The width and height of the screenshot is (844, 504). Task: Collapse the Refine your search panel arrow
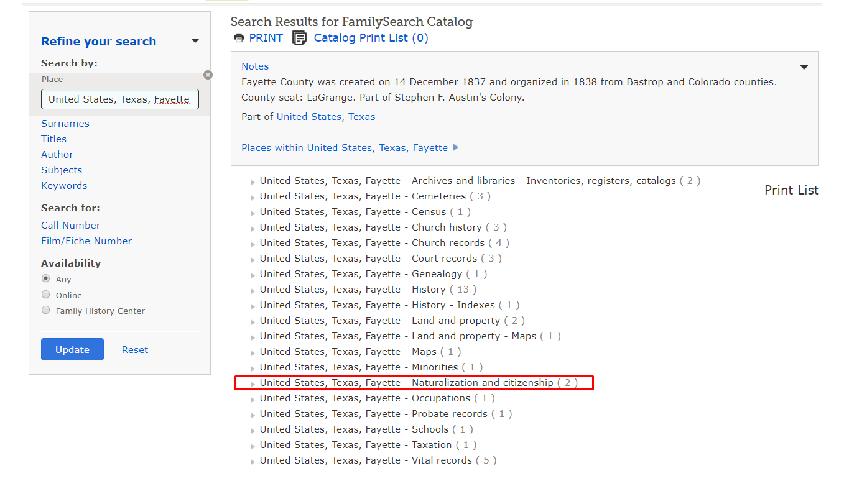coord(195,41)
